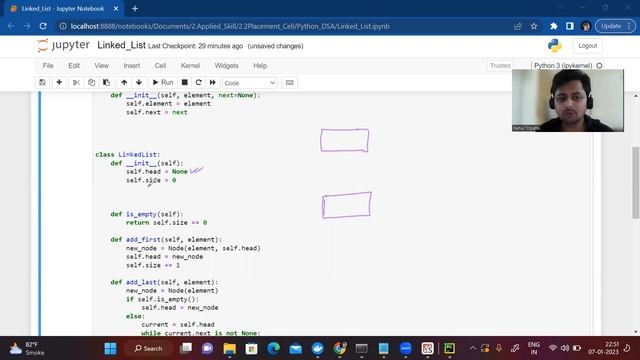Close the Linked_List browser tab
The height and width of the screenshot is (360, 640).
[x=116, y=9]
